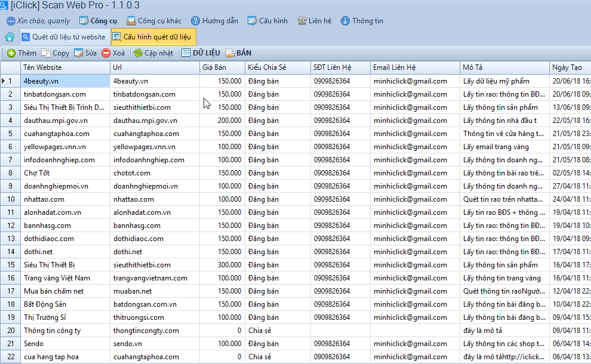Click the home icon
Viewport: 591px width, 364px height.
click(x=10, y=37)
